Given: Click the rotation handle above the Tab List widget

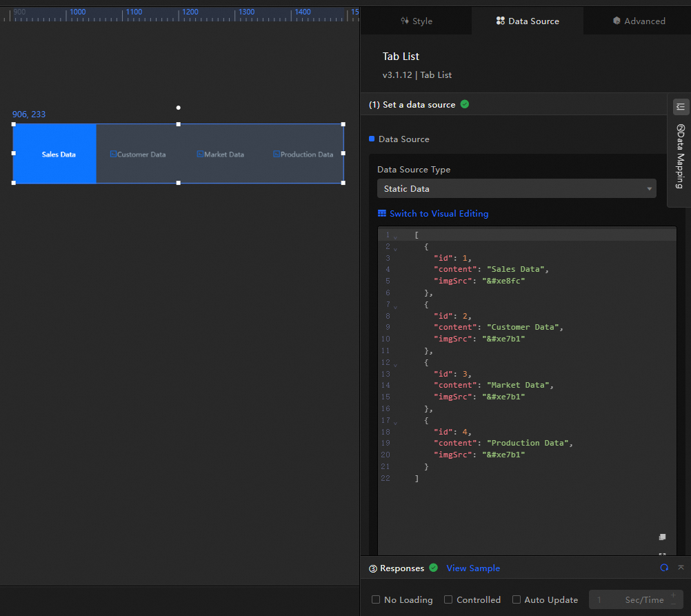Looking at the screenshot, I should pyautogui.click(x=178, y=108).
